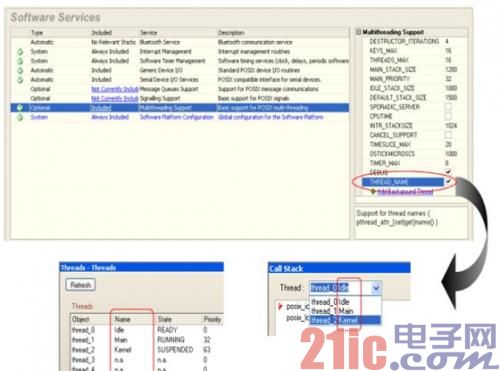Click the icon in the highlighted Multithreading Support row
The image size is (500, 371).
[x=20, y=108]
